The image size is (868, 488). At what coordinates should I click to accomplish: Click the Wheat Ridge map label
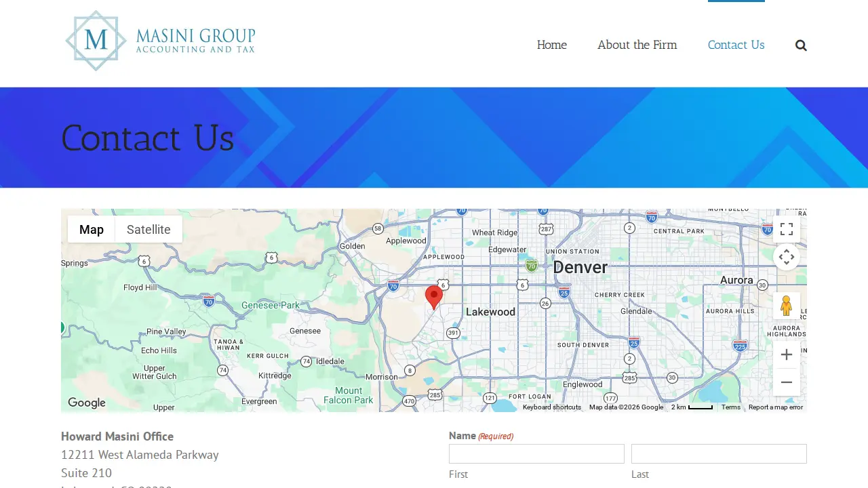point(495,232)
